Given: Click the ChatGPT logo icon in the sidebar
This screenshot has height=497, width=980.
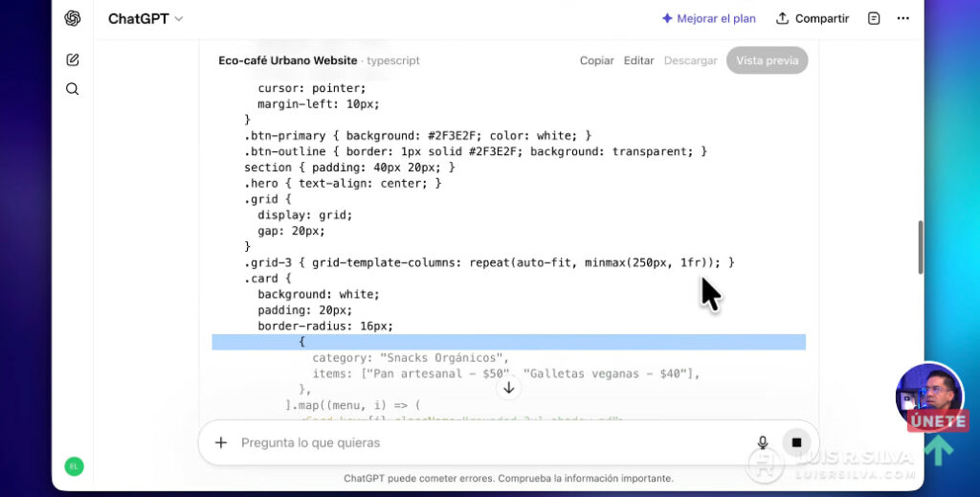Looking at the screenshot, I should (73, 19).
